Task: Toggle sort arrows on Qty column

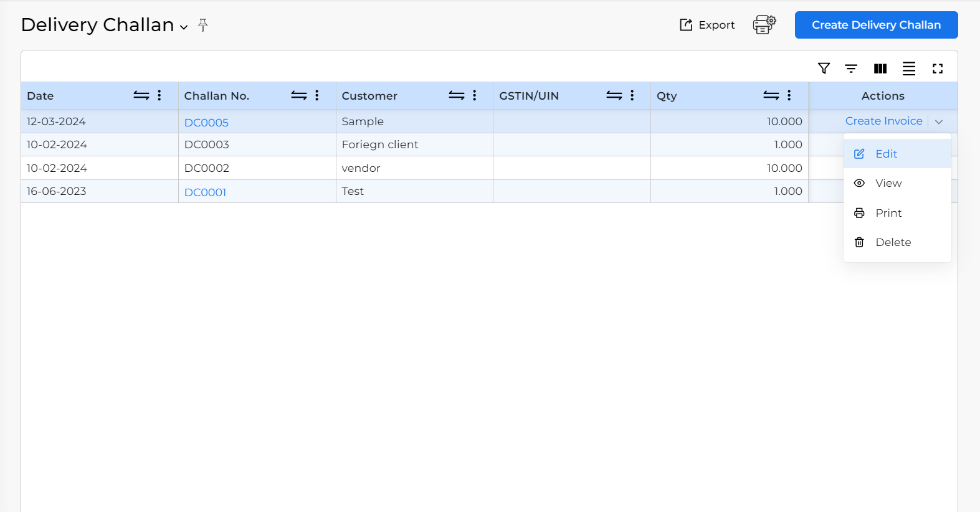Action: (771, 95)
